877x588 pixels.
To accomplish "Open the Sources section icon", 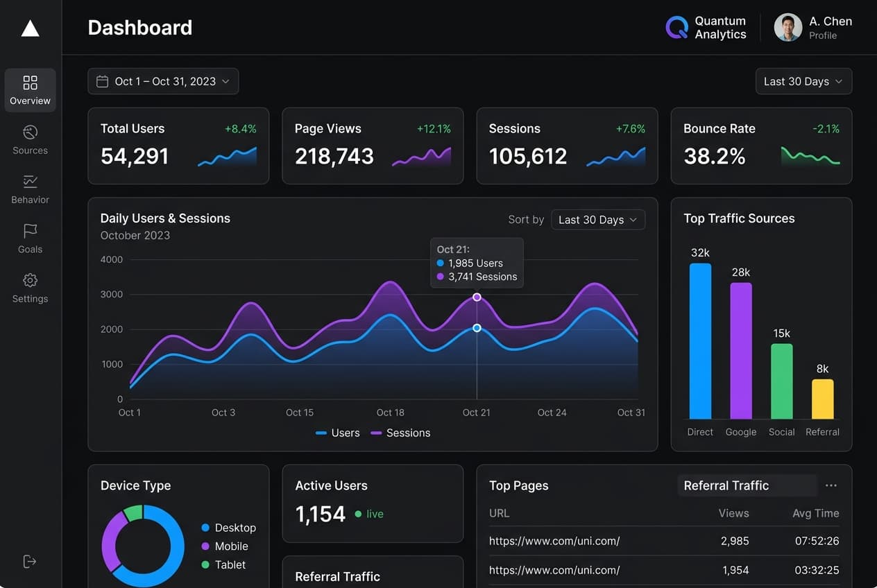I will 30,132.
